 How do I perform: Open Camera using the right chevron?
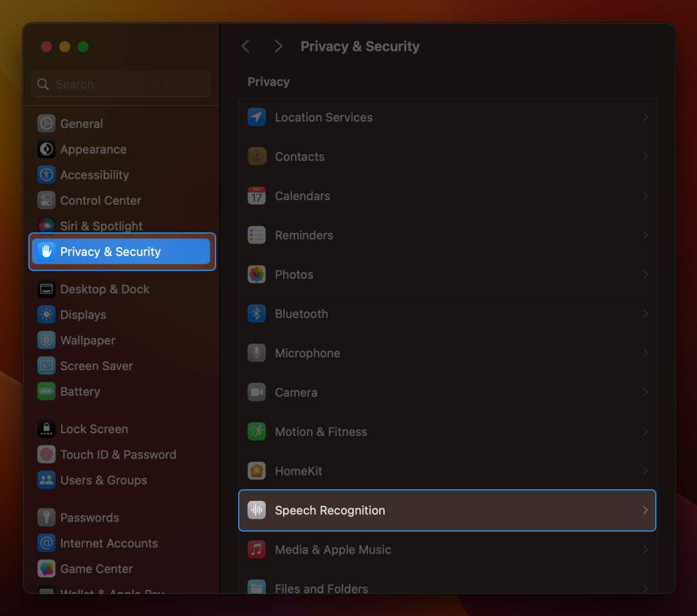(x=645, y=393)
